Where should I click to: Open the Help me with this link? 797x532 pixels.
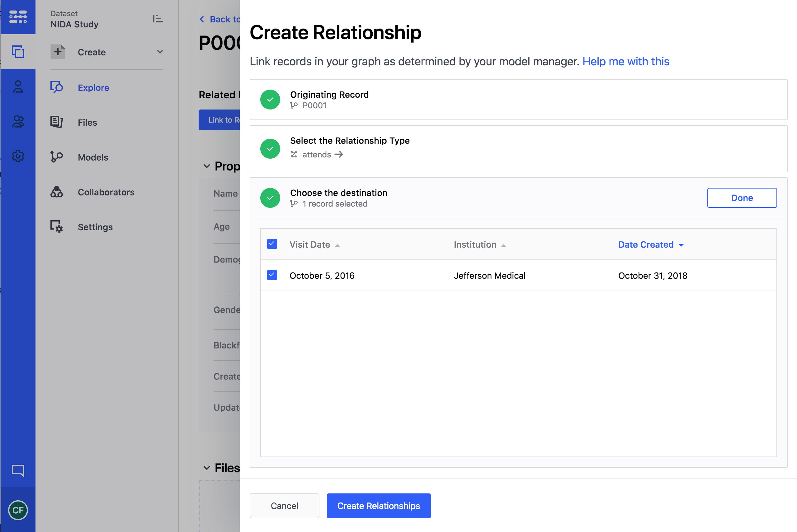[x=625, y=61]
